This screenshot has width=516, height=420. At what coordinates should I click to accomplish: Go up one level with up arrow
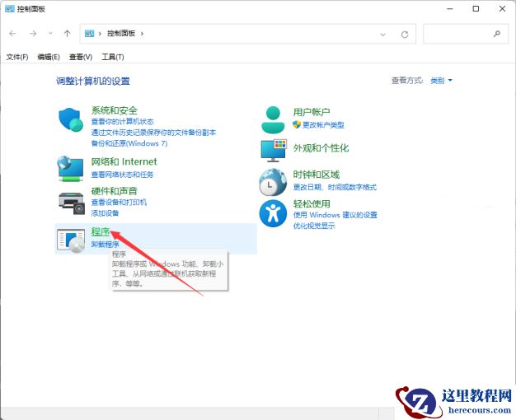[67, 34]
